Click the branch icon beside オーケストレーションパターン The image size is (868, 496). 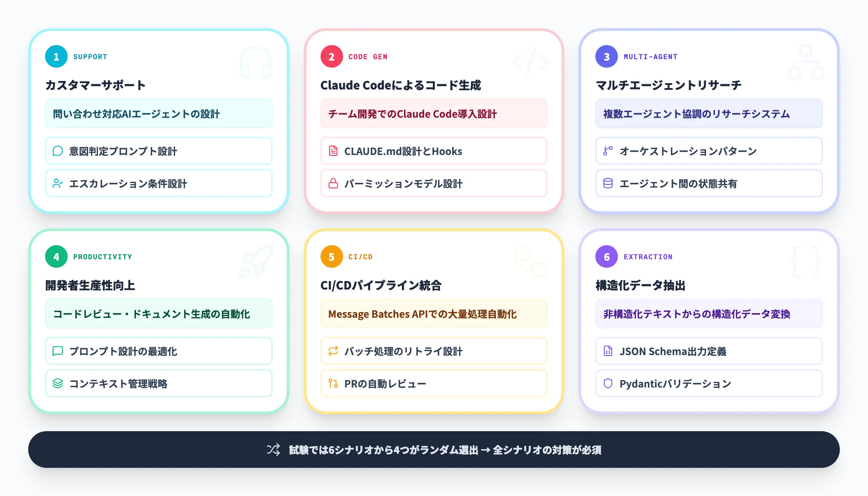(x=608, y=151)
